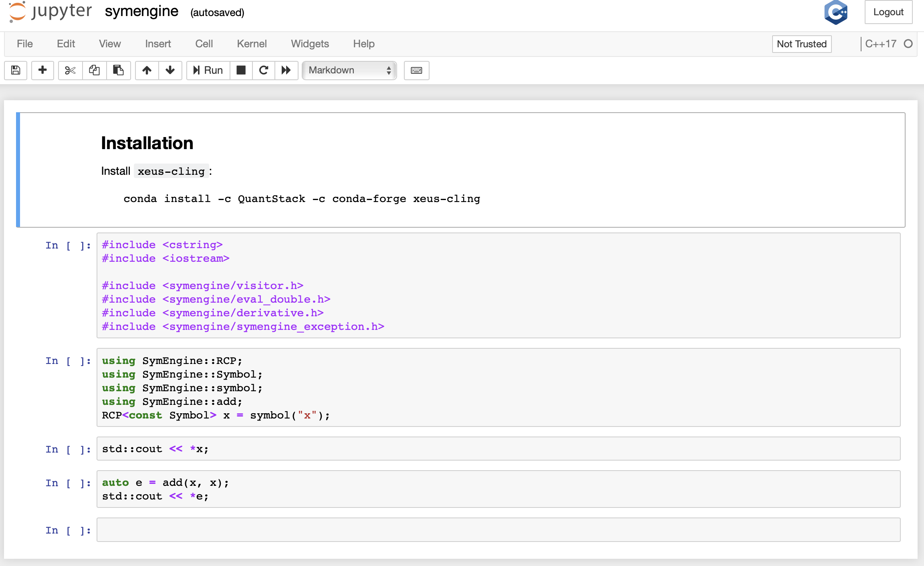Open the cell type dropdown showing Markdown
Screen dimensions: 924x566
pos(348,70)
